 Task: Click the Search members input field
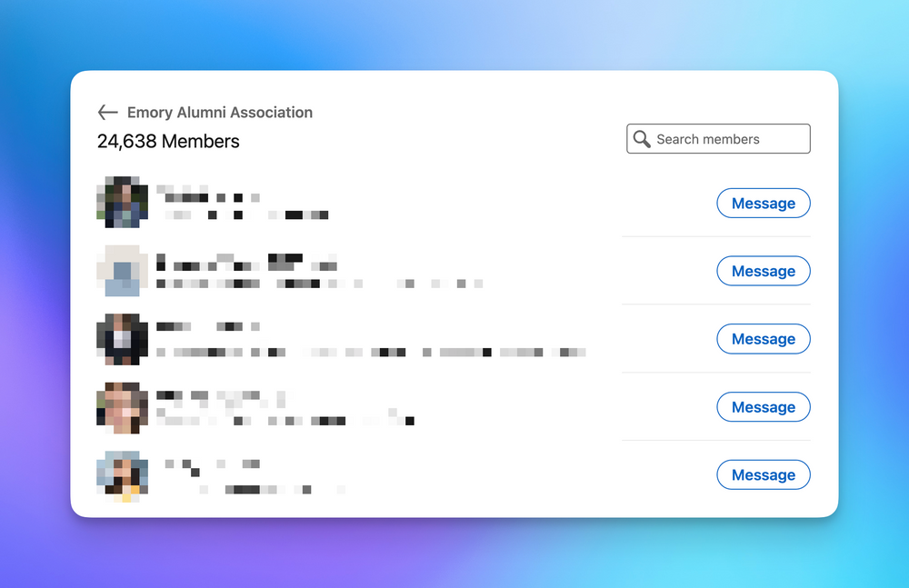click(x=718, y=138)
